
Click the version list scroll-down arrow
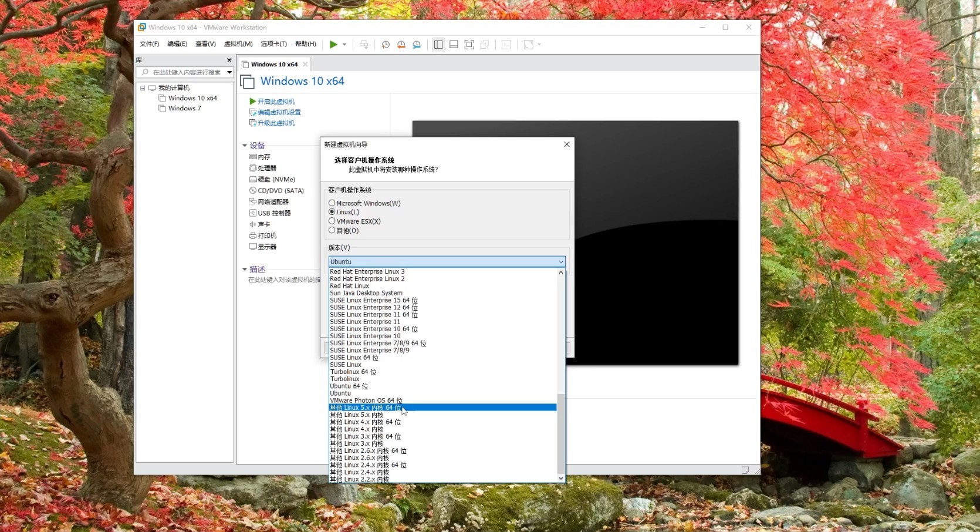(x=561, y=478)
